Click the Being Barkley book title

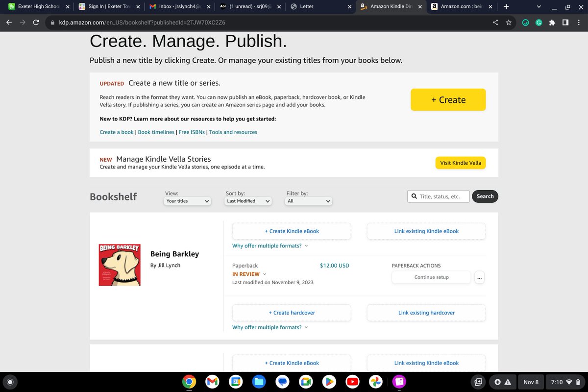coord(174,254)
